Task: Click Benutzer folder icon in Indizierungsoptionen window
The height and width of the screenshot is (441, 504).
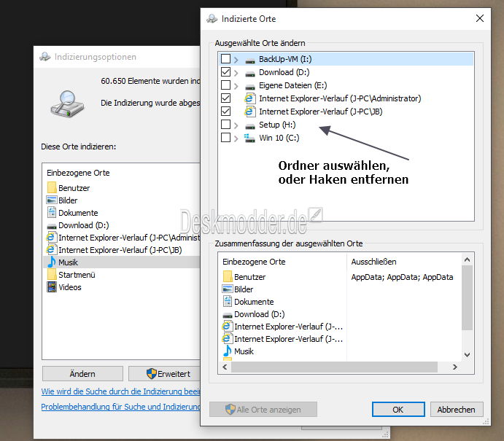Action: 52,187
